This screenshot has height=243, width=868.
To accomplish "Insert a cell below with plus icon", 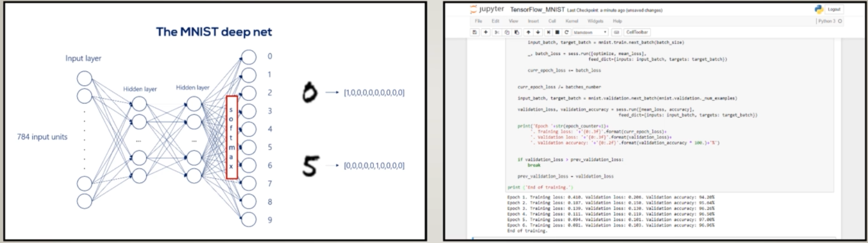I will (x=486, y=32).
